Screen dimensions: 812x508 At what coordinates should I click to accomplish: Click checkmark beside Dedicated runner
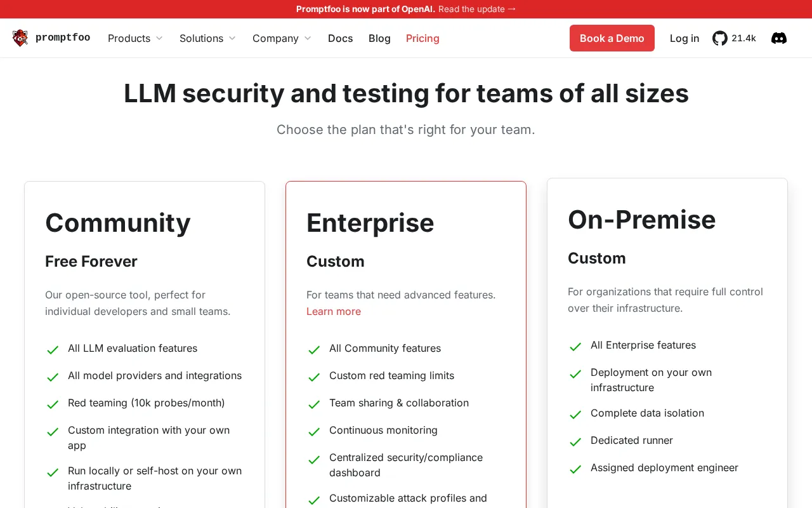click(575, 441)
